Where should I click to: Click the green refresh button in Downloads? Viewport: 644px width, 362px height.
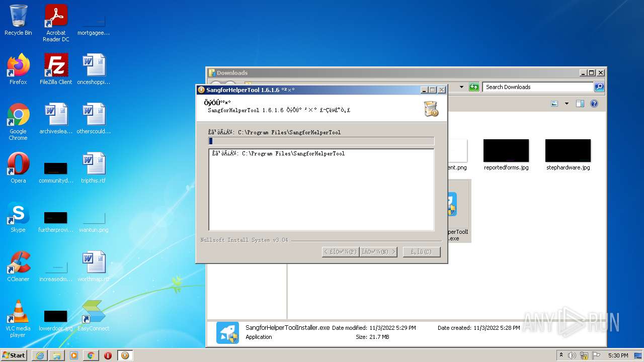[x=474, y=87]
